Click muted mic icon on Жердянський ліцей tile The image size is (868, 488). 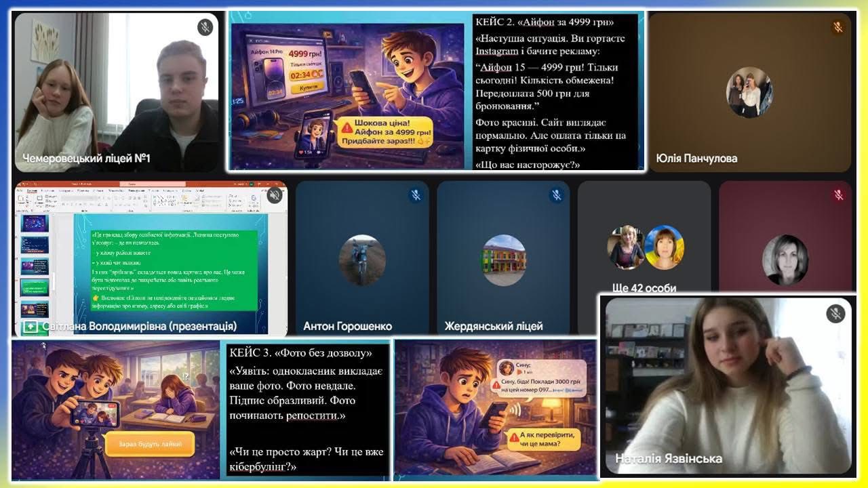click(x=557, y=195)
